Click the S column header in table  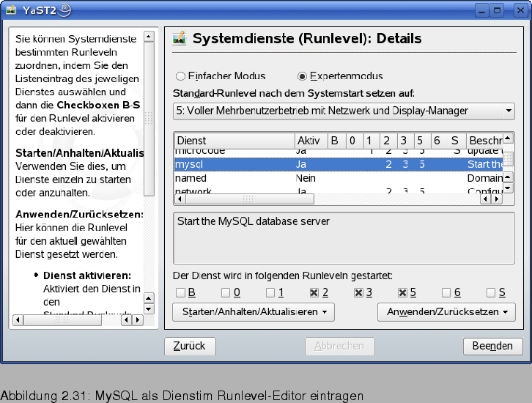[457, 141]
